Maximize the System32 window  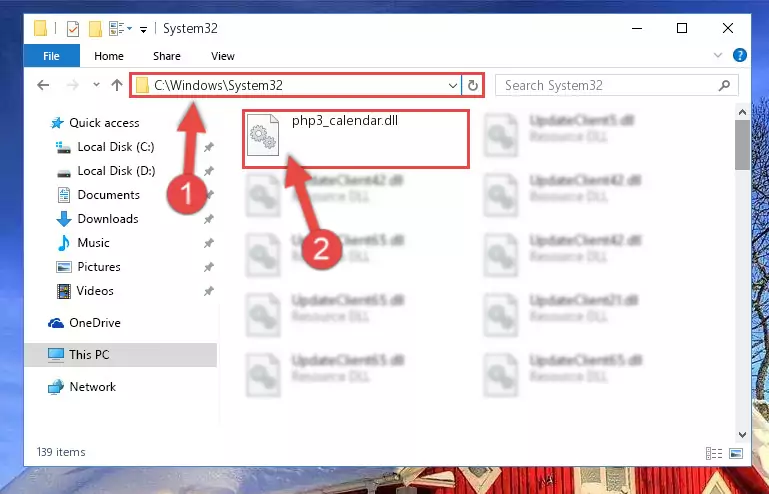coord(682,28)
